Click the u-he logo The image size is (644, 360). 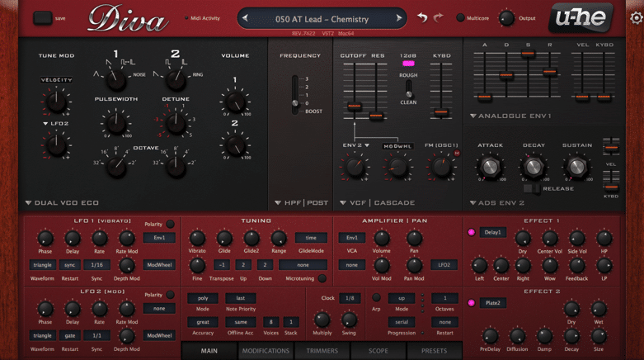[x=582, y=17]
